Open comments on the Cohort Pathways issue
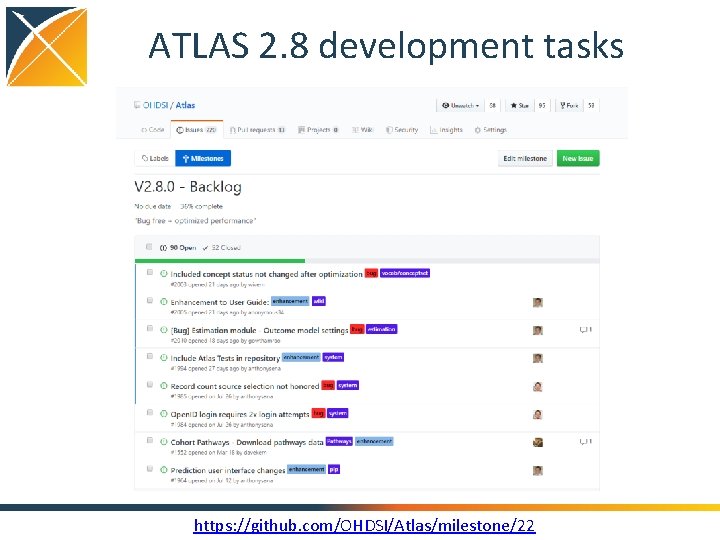 [x=585, y=442]
